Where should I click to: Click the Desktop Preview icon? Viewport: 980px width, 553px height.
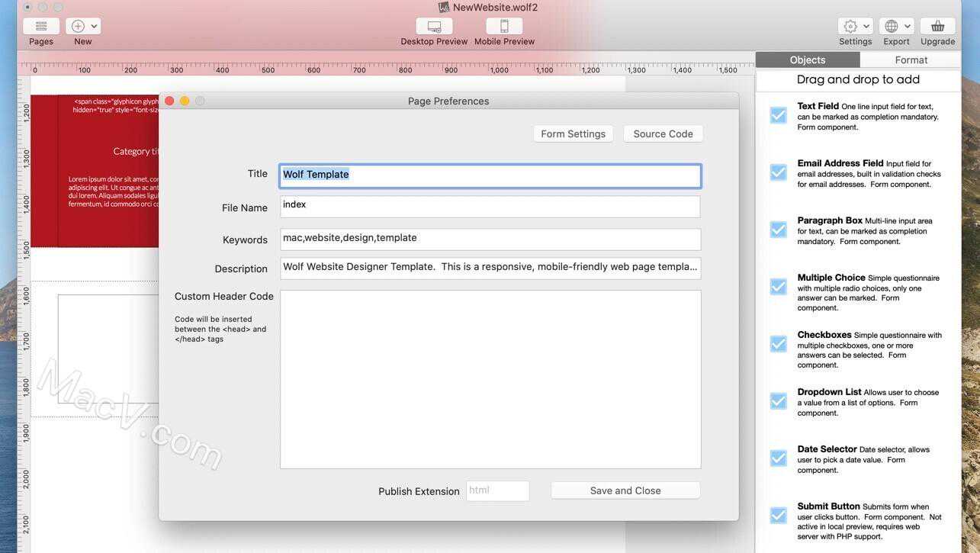(434, 26)
